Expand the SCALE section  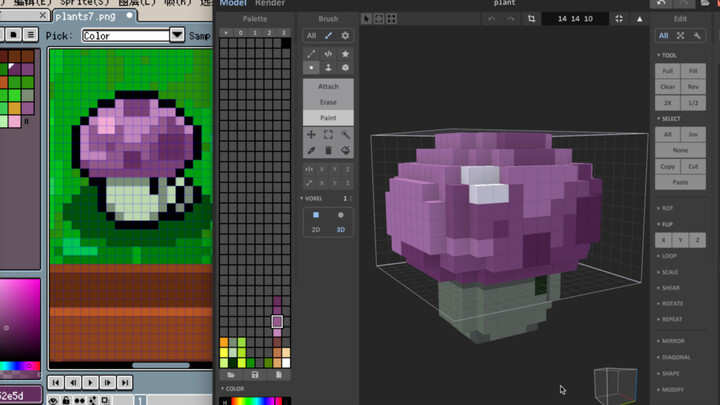point(668,272)
